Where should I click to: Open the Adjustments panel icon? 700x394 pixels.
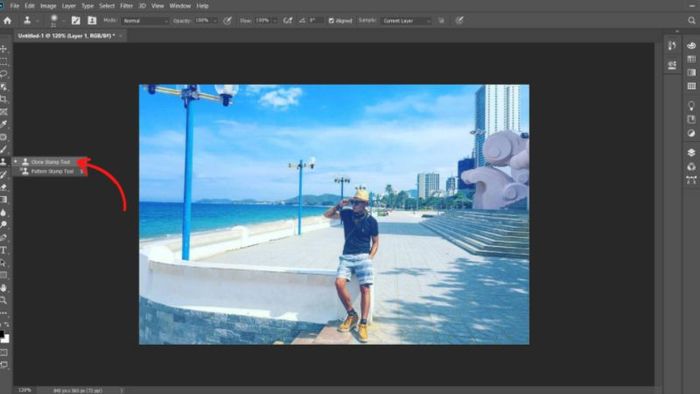[x=691, y=133]
